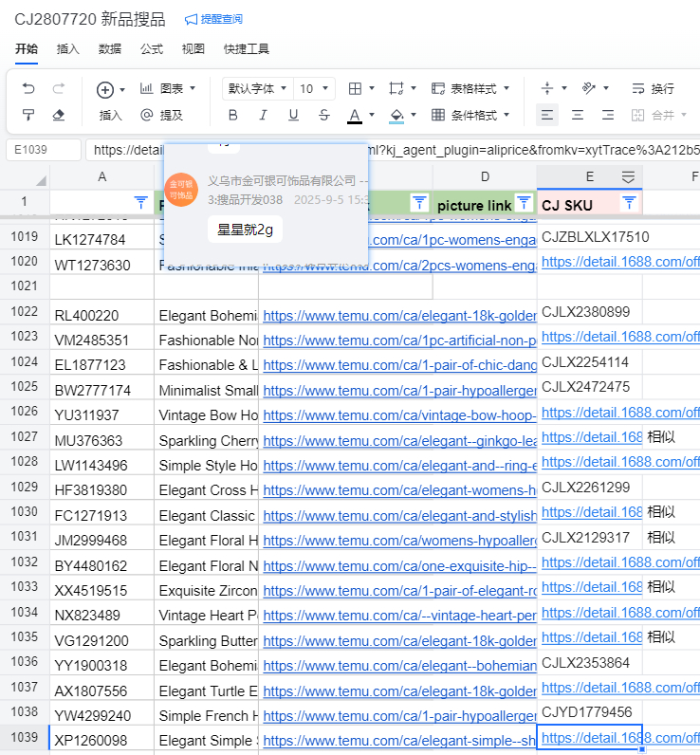This screenshot has height=755, width=700.
Task: Click the @ mention icon
Action: (x=146, y=116)
